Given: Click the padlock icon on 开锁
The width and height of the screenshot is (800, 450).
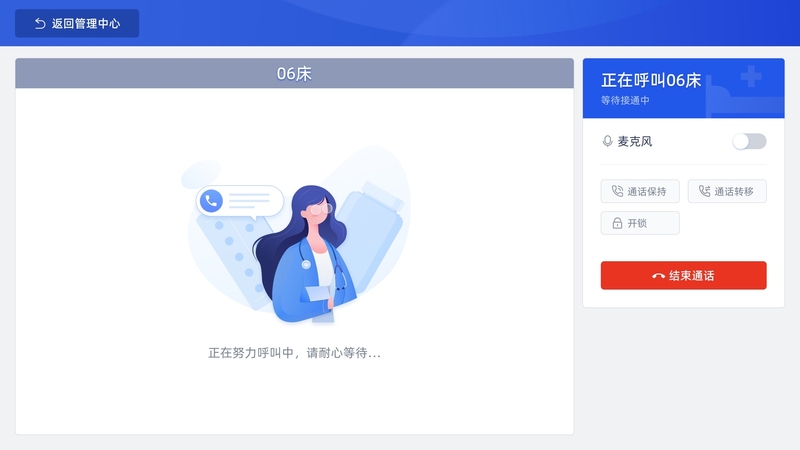Looking at the screenshot, I should click(x=617, y=223).
